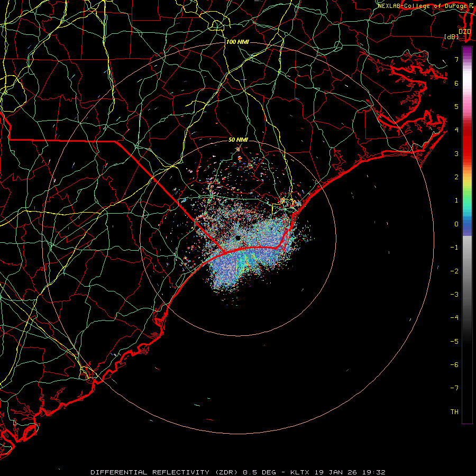Click the radar site black dot
The width and height of the screenshot is (476, 476).
click(238, 237)
